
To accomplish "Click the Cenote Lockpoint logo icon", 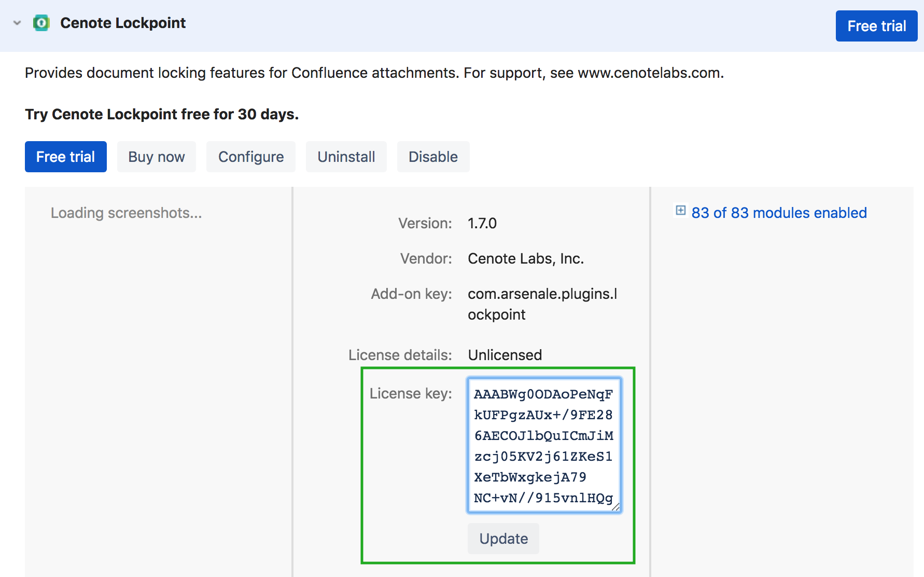I will tap(41, 23).
